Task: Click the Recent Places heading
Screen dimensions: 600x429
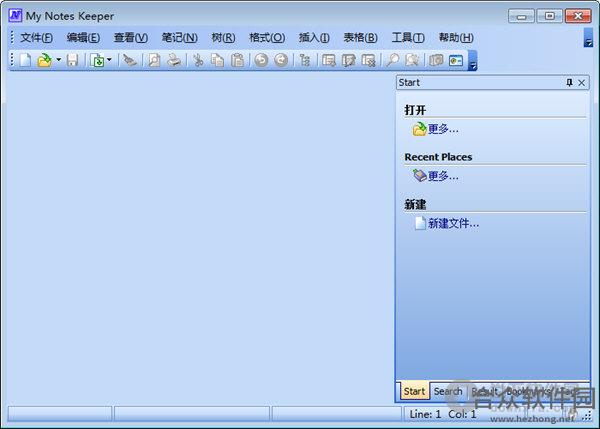Action: [438, 157]
